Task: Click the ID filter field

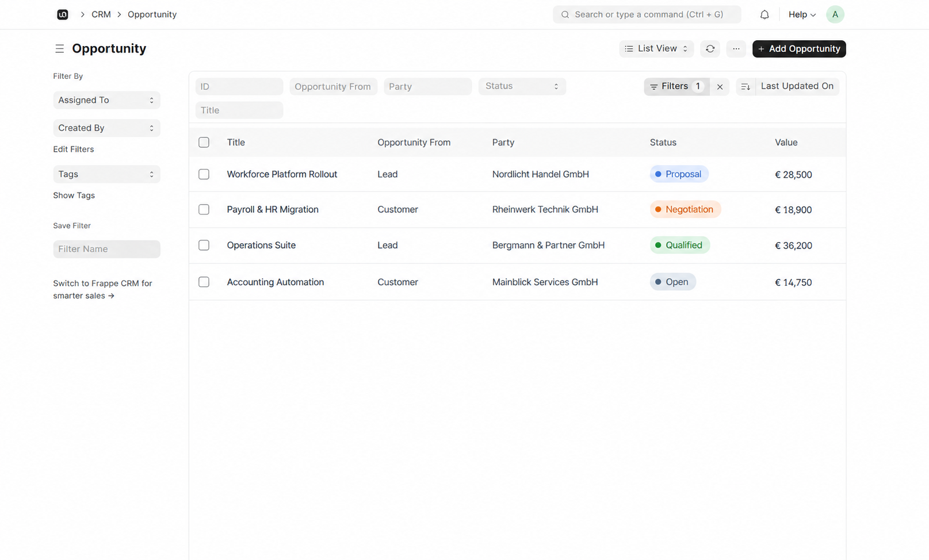Action: (x=239, y=87)
